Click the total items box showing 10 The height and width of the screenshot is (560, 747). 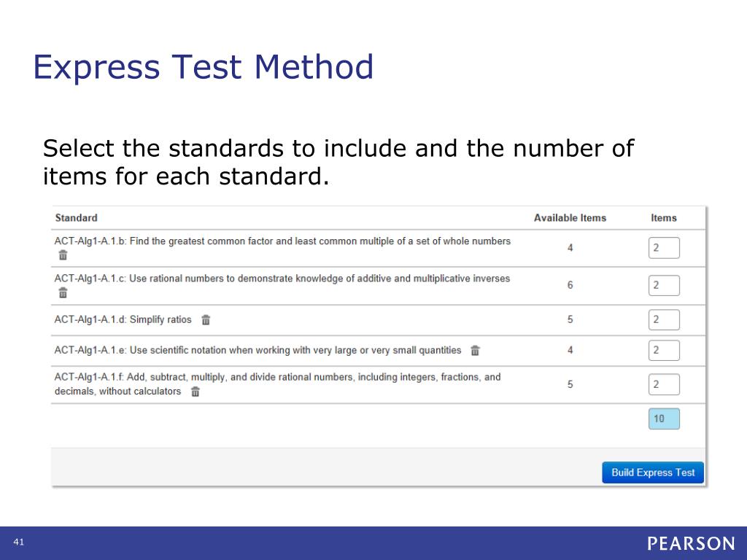tap(664, 419)
